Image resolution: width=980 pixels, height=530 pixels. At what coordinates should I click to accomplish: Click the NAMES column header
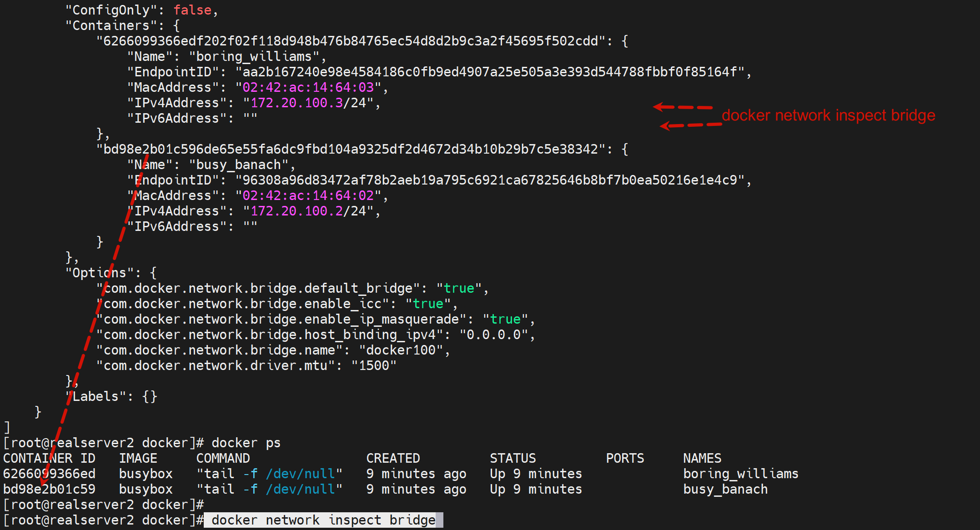702,458
